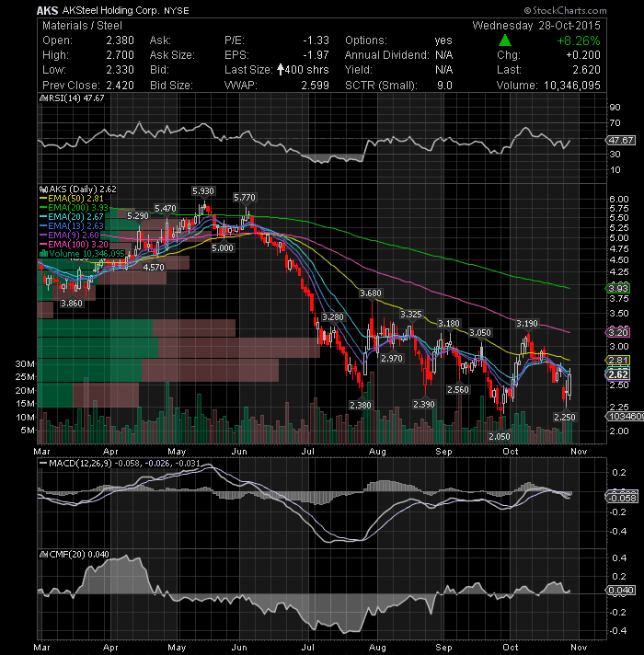
Task: Click the 5.000 price annotation
Action: click(223, 248)
